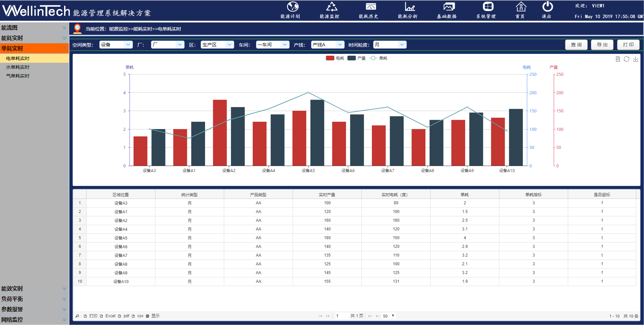Open the 车间 dropdown showing 一车间
The image size is (644, 325).
[x=273, y=45]
